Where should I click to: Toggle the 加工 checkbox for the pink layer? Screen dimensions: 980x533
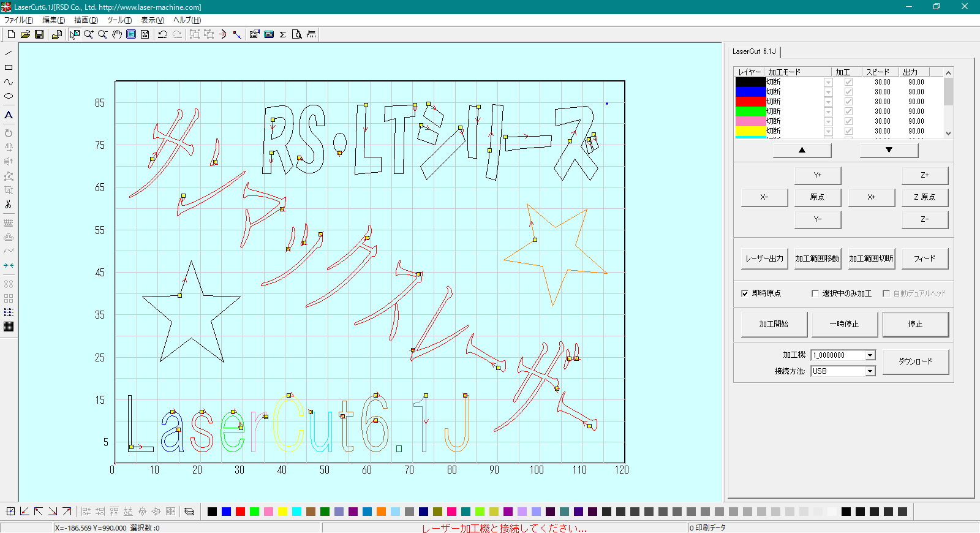[848, 121]
